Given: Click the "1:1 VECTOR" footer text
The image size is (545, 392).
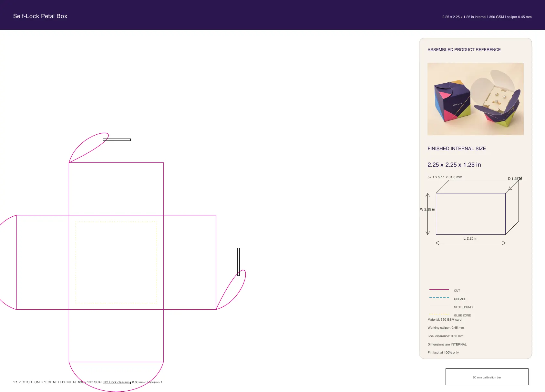Looking at the screenshot, I should point(23,382).
